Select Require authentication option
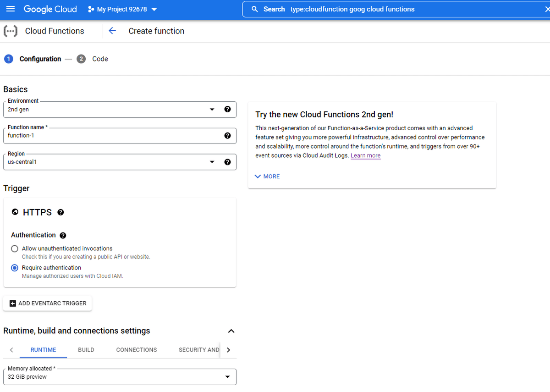Image resolution: width=550 pixels, height=392 pixels. 15,268
